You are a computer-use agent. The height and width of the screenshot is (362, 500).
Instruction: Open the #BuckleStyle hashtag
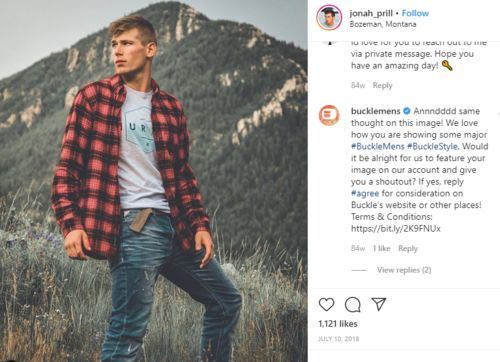432,146
